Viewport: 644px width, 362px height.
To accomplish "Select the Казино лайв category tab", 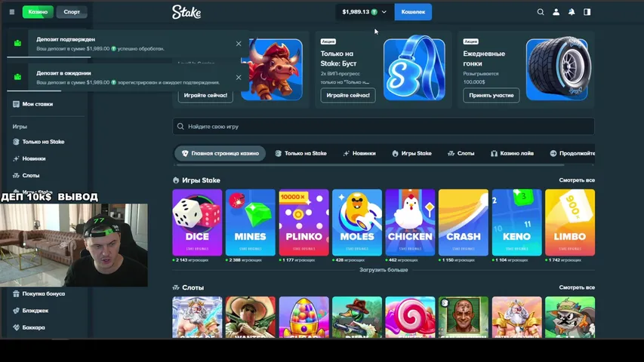I will 512,153.
